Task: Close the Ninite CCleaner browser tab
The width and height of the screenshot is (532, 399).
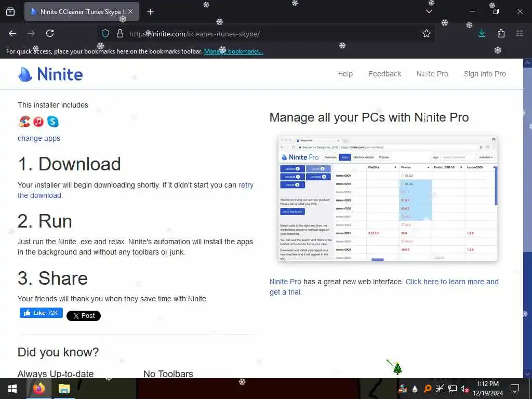Action: [130, 11]
